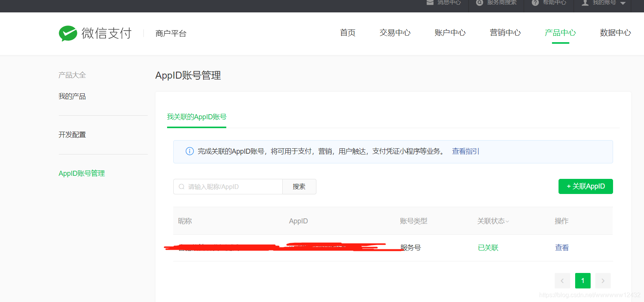
Task: Click the 商户平台 header text
Action: [x=171, y=34]
